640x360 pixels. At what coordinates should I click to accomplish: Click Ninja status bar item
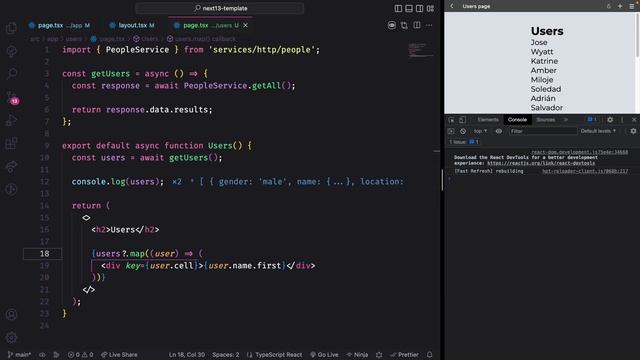pos(357,355)
